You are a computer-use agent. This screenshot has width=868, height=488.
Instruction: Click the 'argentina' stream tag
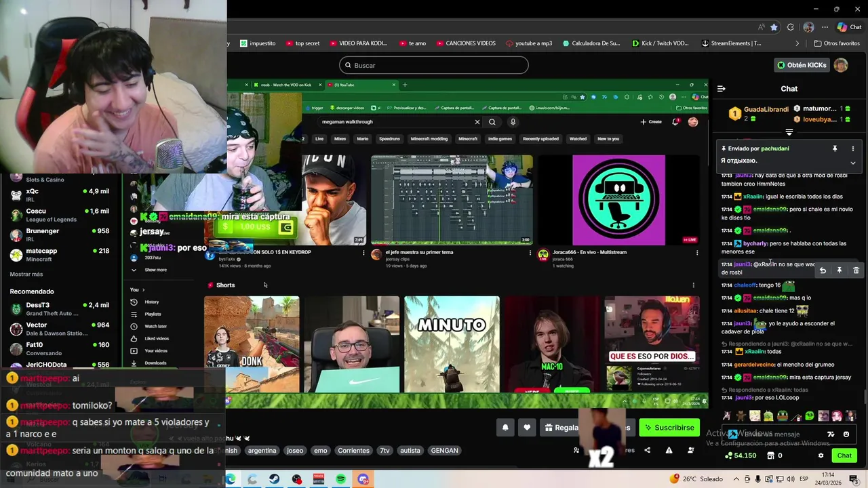pyautogui.click(x=262, y=451)
